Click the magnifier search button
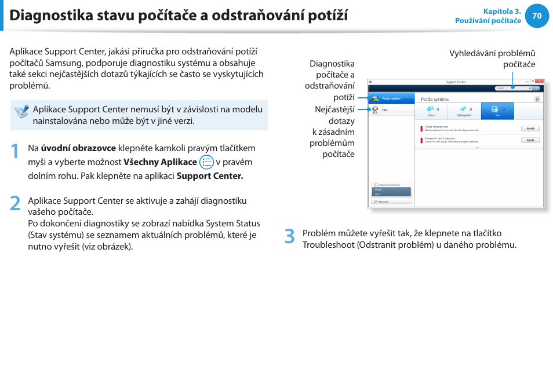The height and width of the screenshot is (392, 553). click(536, 88)
